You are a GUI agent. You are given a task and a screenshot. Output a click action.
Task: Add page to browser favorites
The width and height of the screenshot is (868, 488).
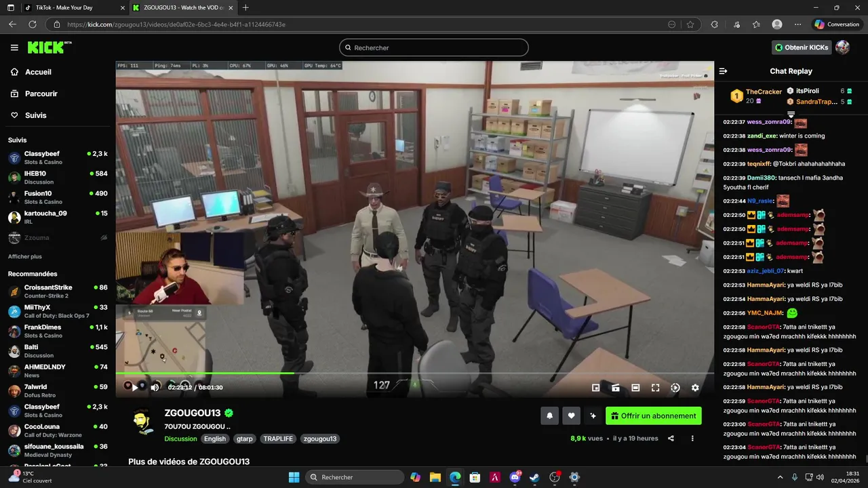tap(690, 24)
